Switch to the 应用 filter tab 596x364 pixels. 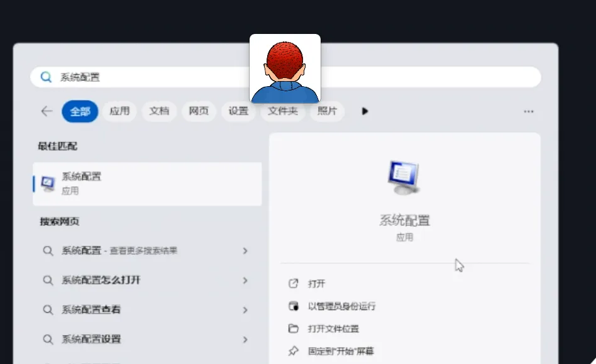point(119,111)
